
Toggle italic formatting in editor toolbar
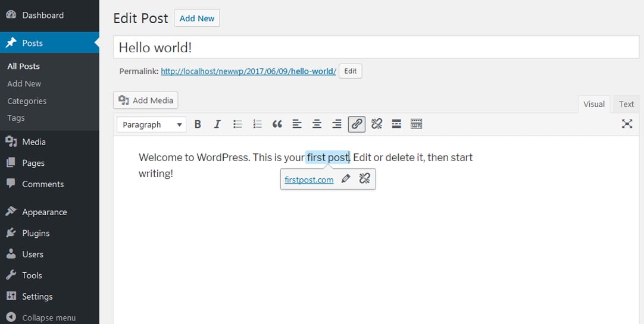tap(217, 124)
